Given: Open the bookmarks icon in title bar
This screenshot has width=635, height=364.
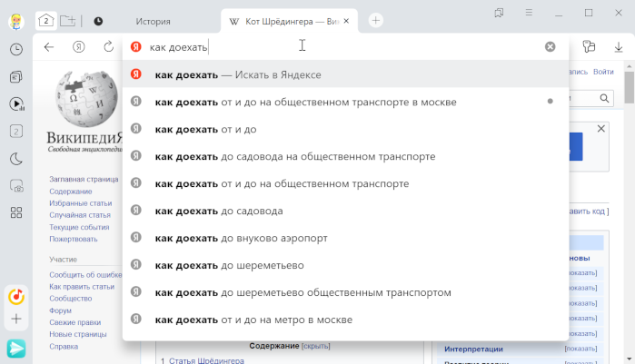Looking at the screenshot, I should point(499,13).
